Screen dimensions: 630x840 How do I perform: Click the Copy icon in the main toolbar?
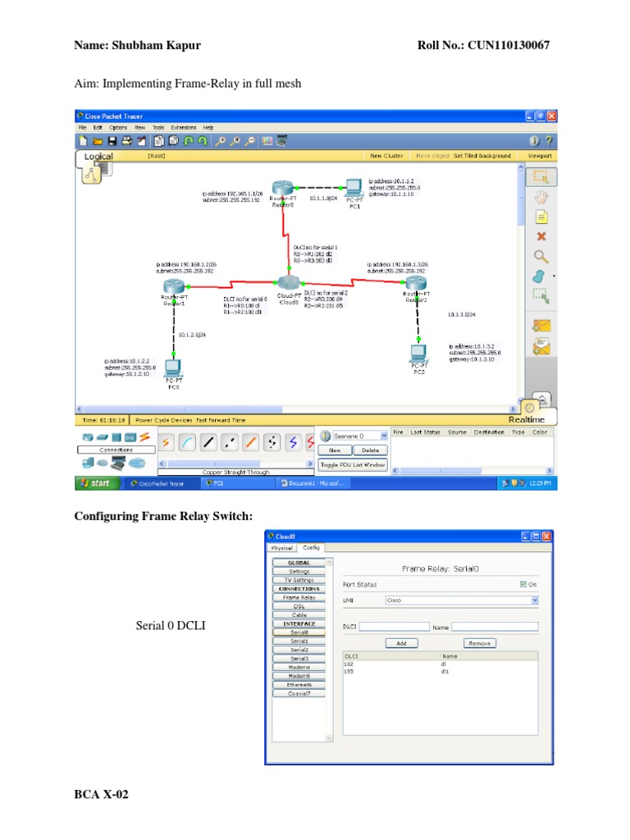tap(159, 141)
